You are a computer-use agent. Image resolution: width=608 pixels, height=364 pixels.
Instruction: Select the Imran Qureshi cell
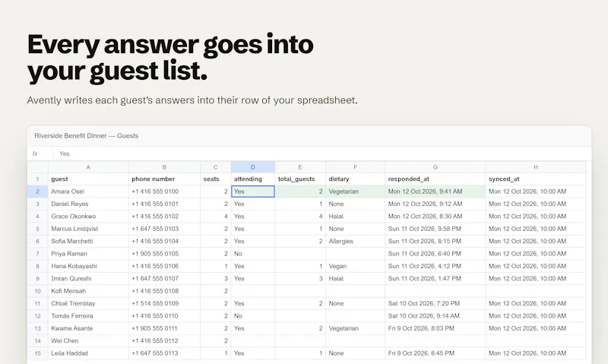click(x=88, y=279)
